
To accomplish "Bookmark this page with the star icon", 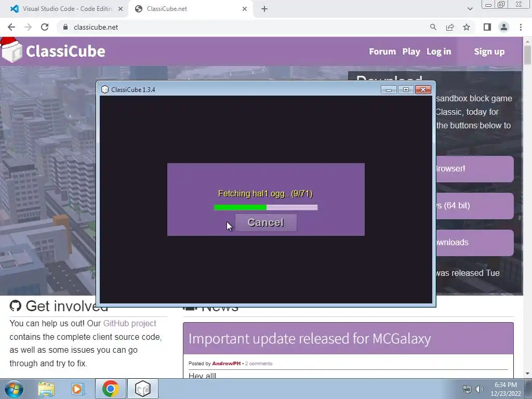I will pos(467,27).
